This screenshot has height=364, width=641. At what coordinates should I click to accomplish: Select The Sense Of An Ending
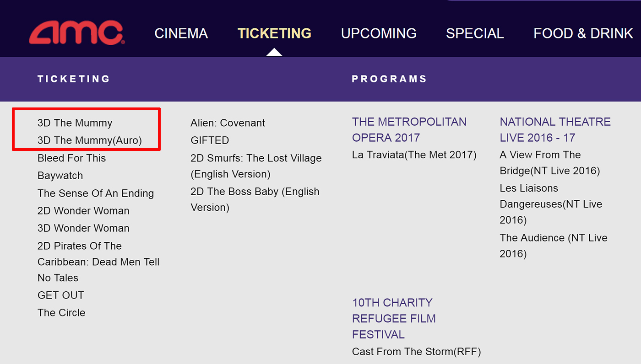[96, 193]
